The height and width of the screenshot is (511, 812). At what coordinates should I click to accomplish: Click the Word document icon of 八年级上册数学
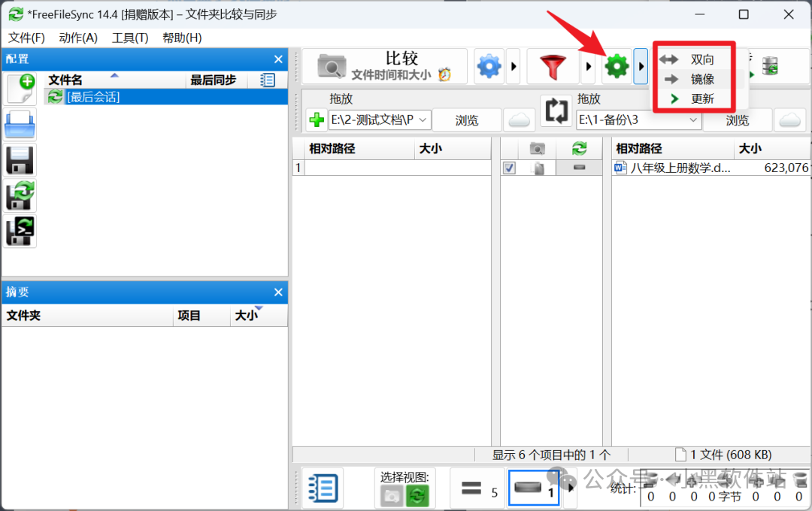620,168
